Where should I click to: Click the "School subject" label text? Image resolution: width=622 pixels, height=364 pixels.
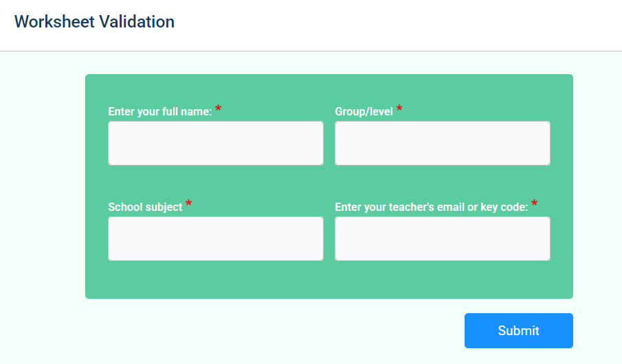click(x=145, y=207)
